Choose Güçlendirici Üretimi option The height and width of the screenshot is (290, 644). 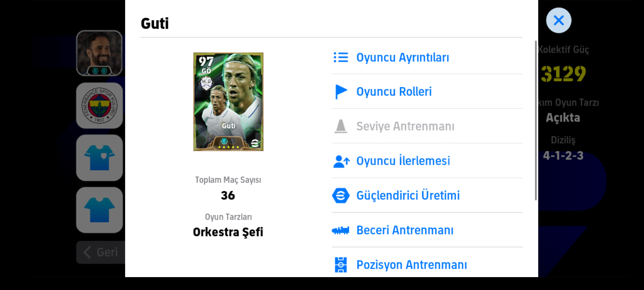pos(427,195)
